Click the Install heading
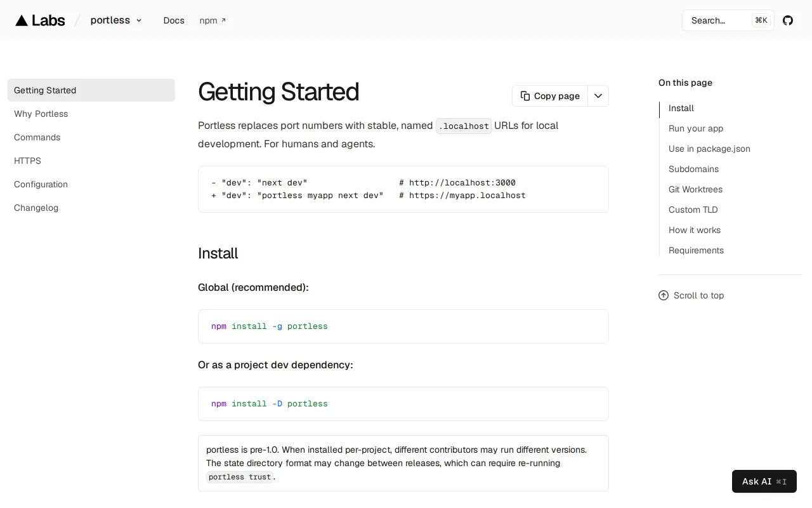812x508 pixels. tap(218, 253)
